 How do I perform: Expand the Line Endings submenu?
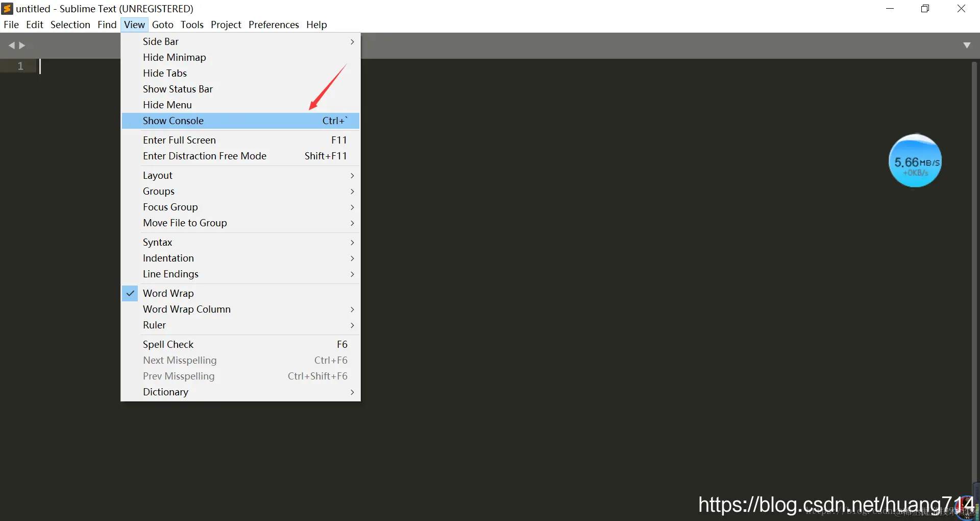click(240, 274)
